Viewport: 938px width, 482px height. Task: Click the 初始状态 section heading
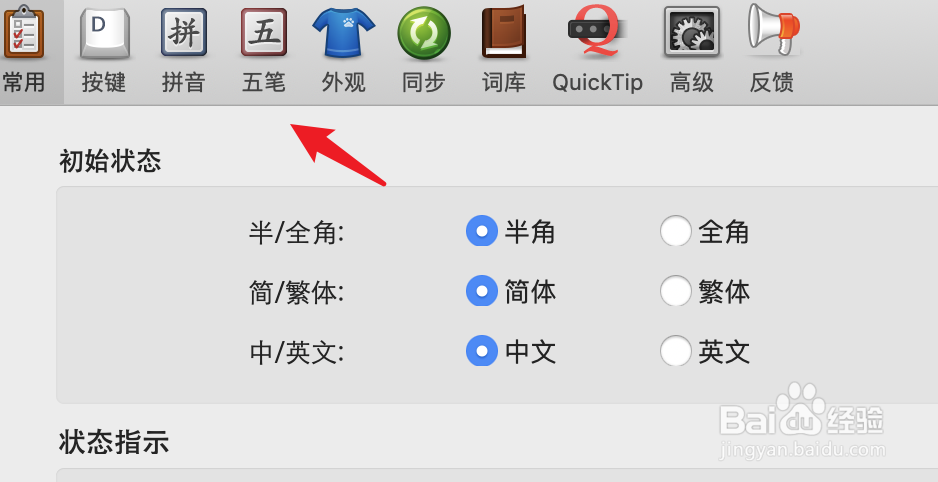click(110, 161)
